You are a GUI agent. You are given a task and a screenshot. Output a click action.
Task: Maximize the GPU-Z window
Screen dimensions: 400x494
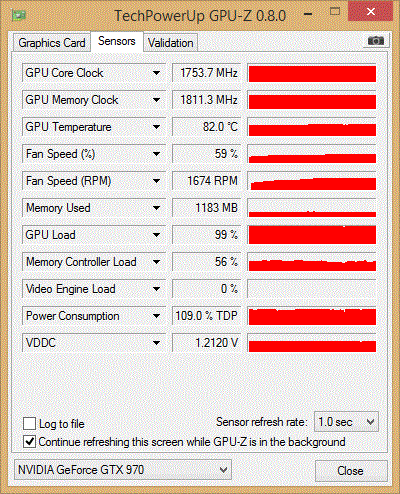pyautogui.click(x=335, y=12)
